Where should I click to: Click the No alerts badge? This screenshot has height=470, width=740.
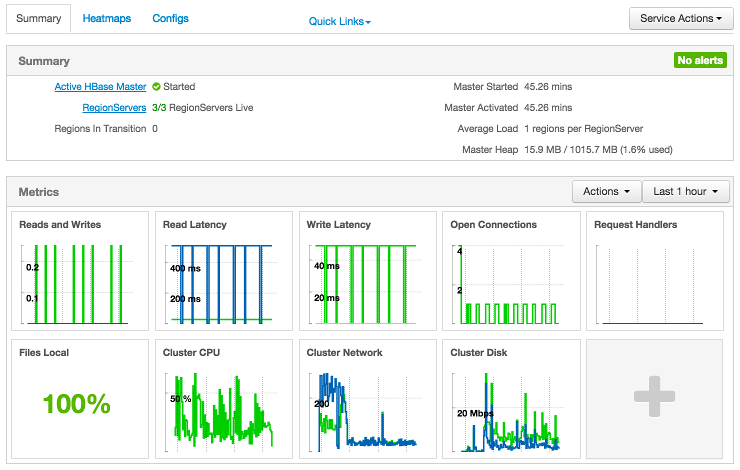[x=699, y=61]
